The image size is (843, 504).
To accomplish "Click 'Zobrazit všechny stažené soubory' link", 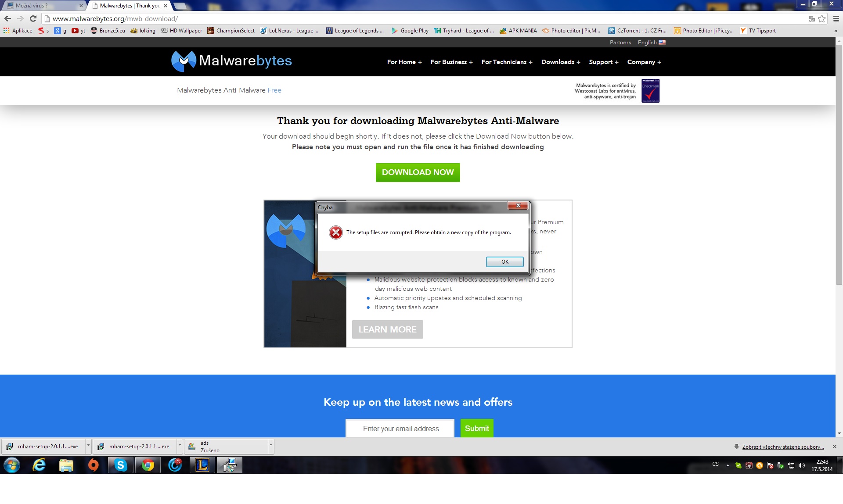I will pyautogui.click(x=783, y=447).
